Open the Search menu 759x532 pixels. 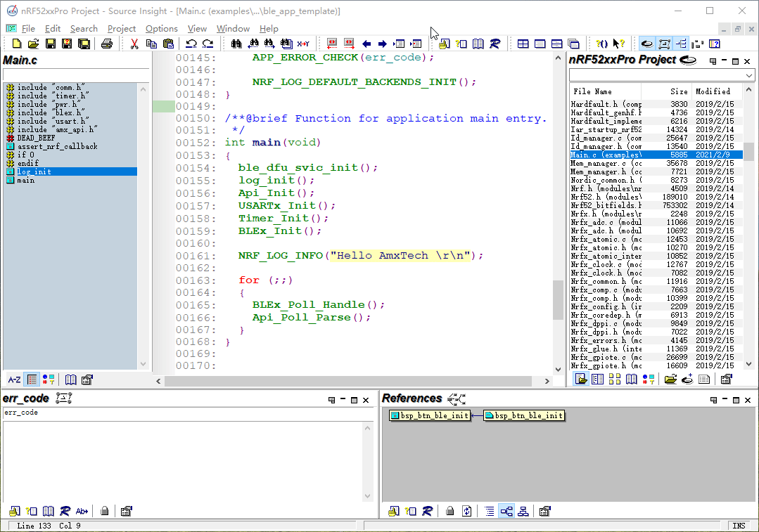click(x=84, y=29)
